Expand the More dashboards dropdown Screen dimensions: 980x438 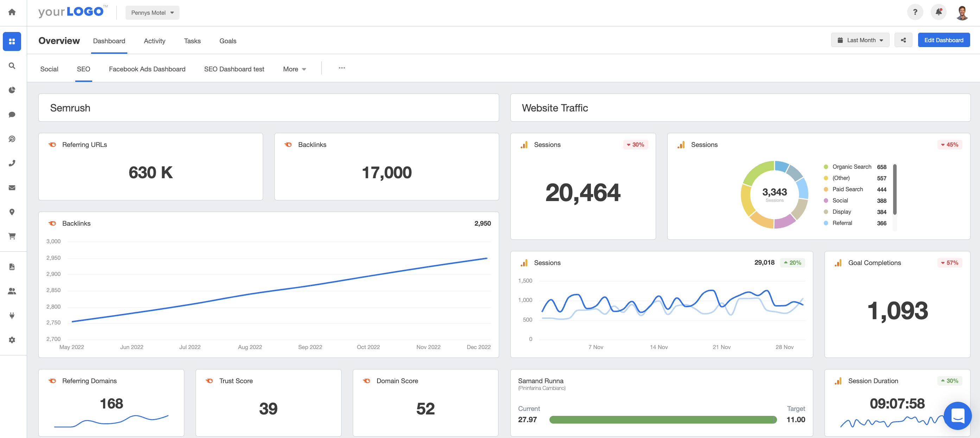(294, 69)
